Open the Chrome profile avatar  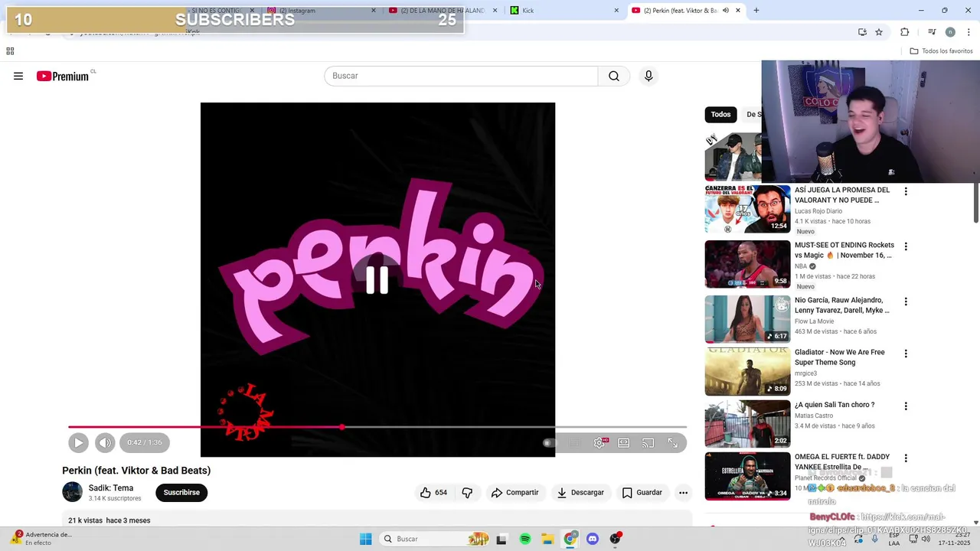click(x=950, y=32)
